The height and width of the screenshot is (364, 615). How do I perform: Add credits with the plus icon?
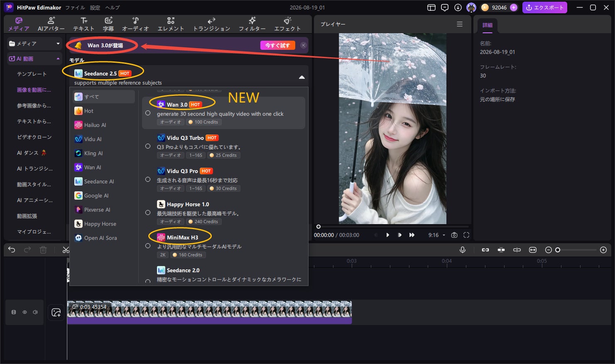point(514,7)
